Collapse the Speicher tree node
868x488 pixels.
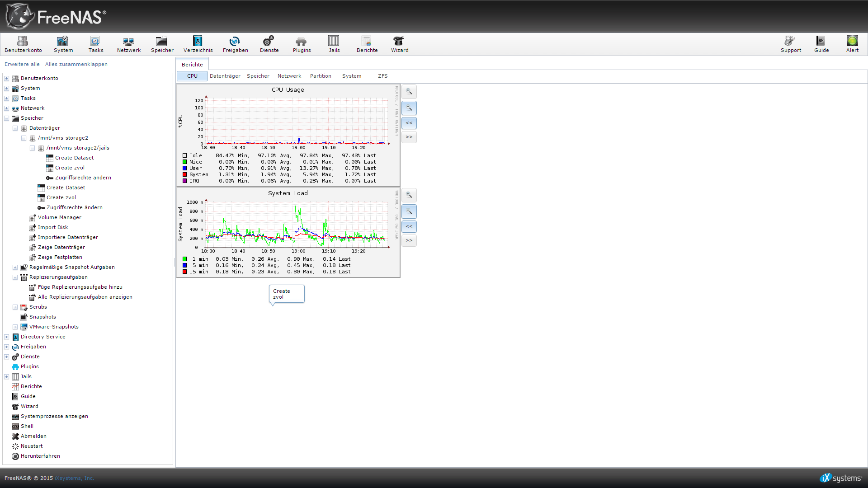[x=7, y=118]
